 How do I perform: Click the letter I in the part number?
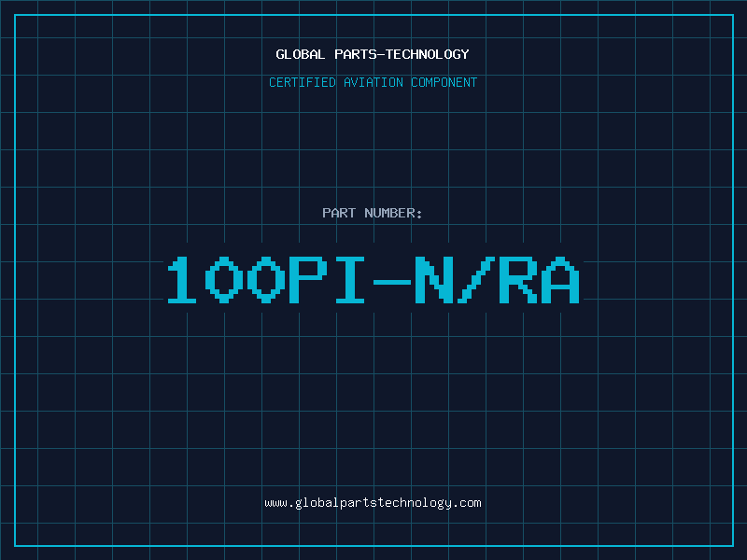(x=351, y=281)
